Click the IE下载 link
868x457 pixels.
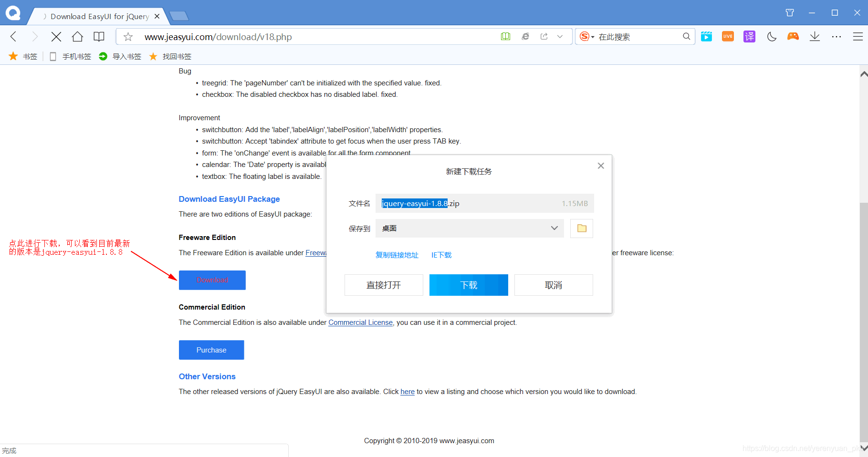pos(441,255)
